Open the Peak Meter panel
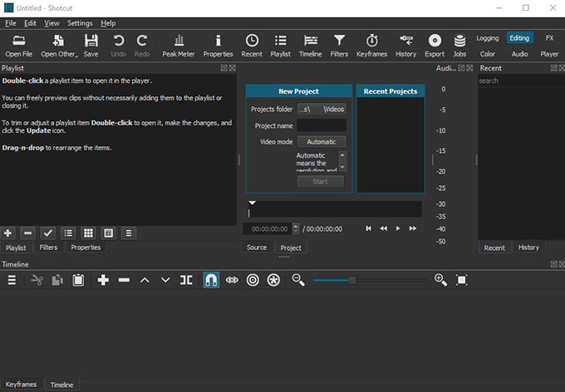 tap(179, 46)
